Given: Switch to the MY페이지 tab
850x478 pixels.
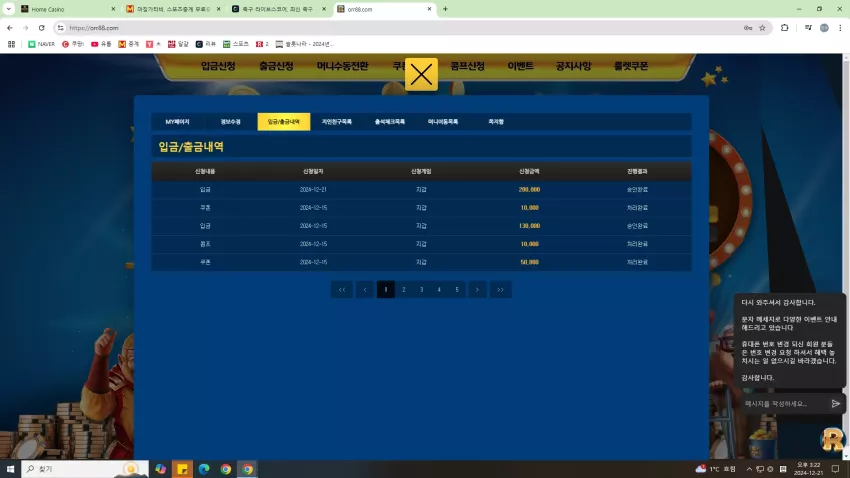Looking at the screenshot, I should tap(177, 122).
